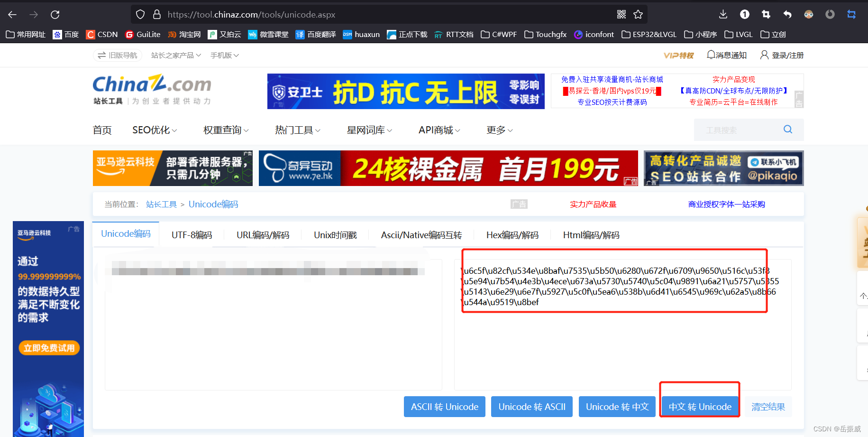Reload the current page
This screenshot has width=868, height=437.
pyautogui.click(x=55, y=14)
